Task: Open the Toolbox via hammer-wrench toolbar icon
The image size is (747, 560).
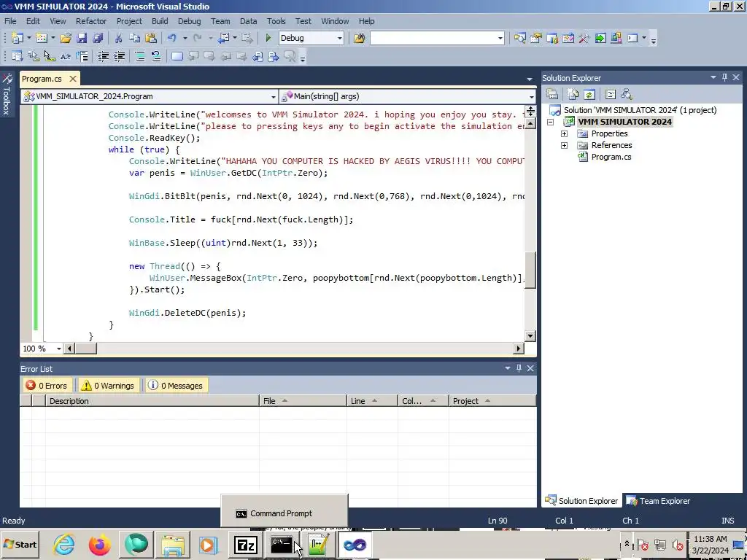Action: point(584,38)
